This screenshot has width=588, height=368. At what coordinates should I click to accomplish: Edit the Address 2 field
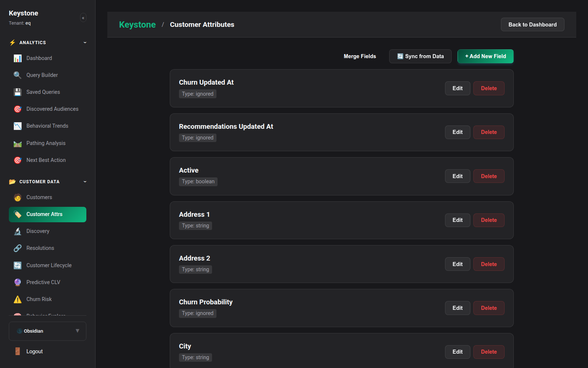(x=458, y=264)
